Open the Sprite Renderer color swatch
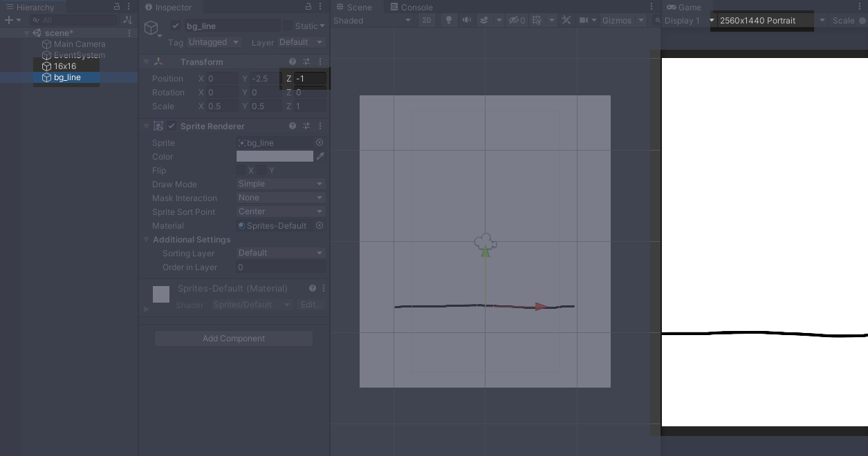This screenshot has width=868, height=456. [275, 156]
